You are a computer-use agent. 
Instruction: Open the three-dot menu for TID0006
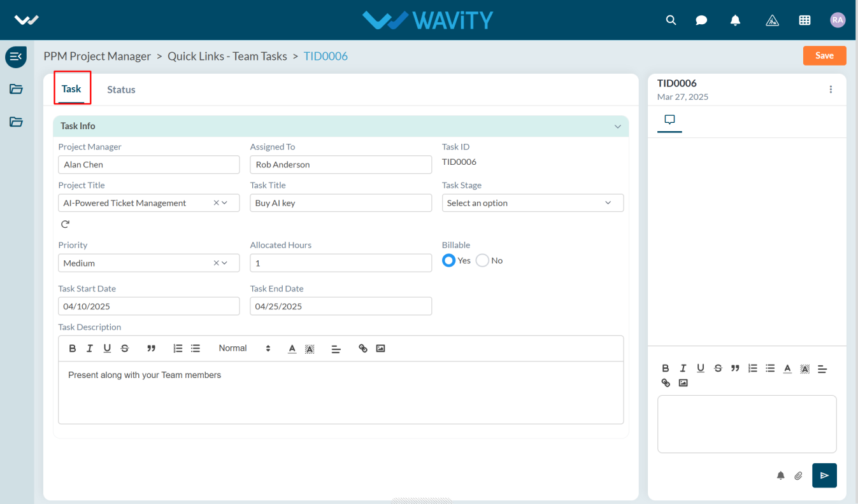point(831,90)
